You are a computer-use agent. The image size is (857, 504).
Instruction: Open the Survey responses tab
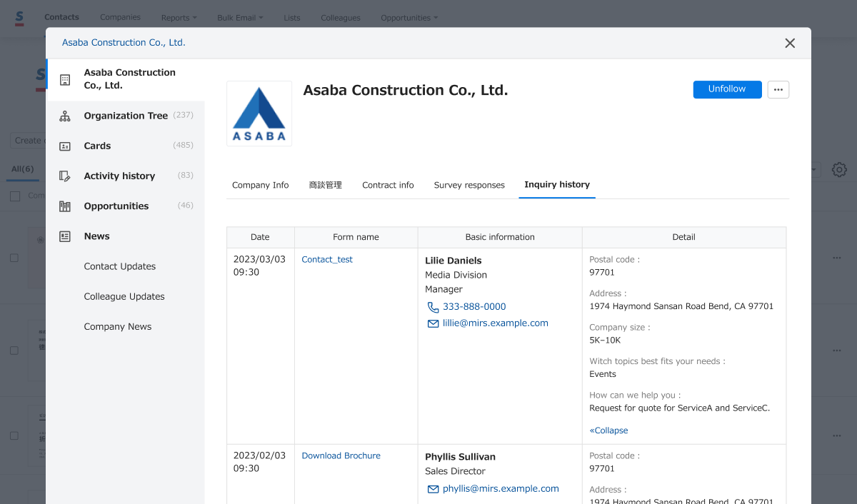tap(469, 185)
